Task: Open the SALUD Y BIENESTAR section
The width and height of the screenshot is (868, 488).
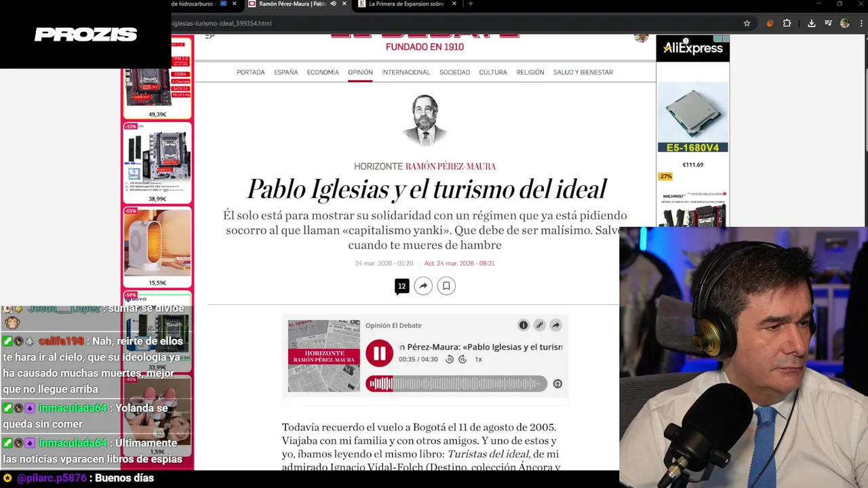Action: click(583, 73)
